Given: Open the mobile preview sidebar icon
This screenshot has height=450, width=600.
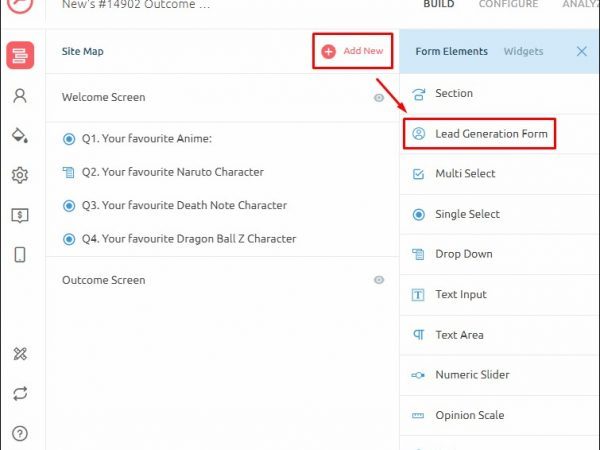Looking at the screenshot, I should [20, 255].
